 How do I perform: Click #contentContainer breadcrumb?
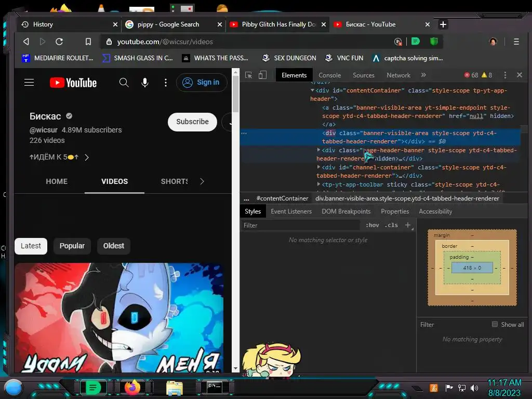tap(282, 198)
